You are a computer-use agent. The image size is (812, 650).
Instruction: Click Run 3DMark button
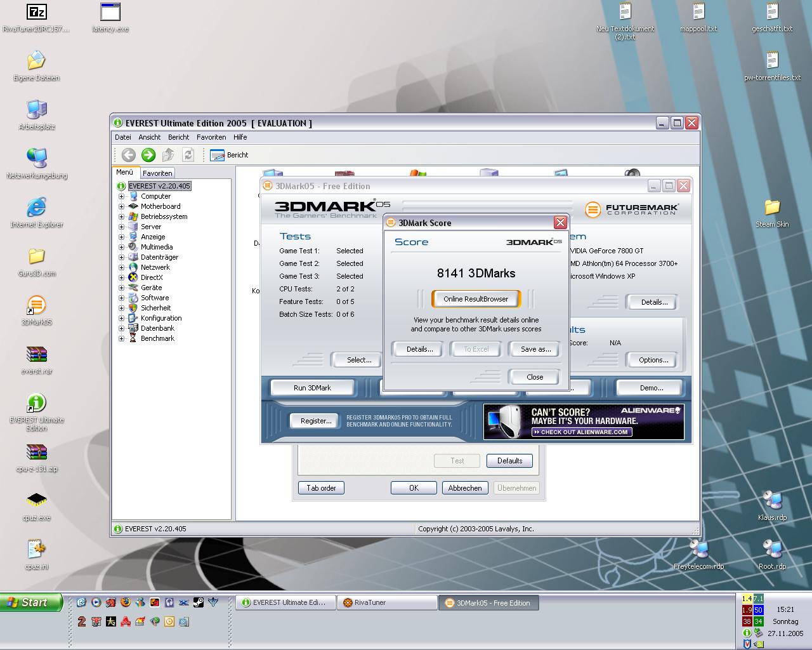pos(312,388)
